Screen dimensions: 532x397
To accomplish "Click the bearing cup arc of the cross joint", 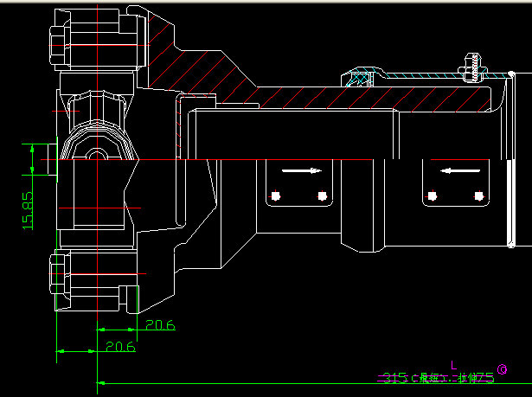I will click(95, 137).
